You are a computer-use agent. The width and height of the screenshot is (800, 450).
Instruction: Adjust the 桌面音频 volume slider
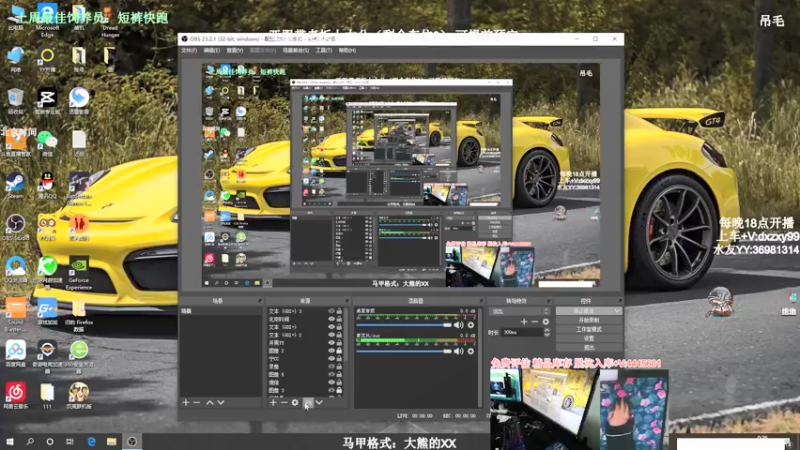pos(404,325)
